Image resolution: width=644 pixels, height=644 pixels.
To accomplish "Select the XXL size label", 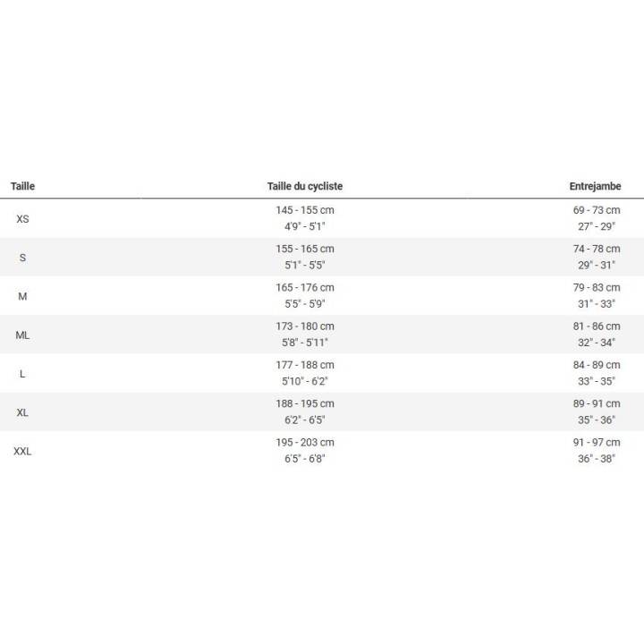I will [22, 452].
